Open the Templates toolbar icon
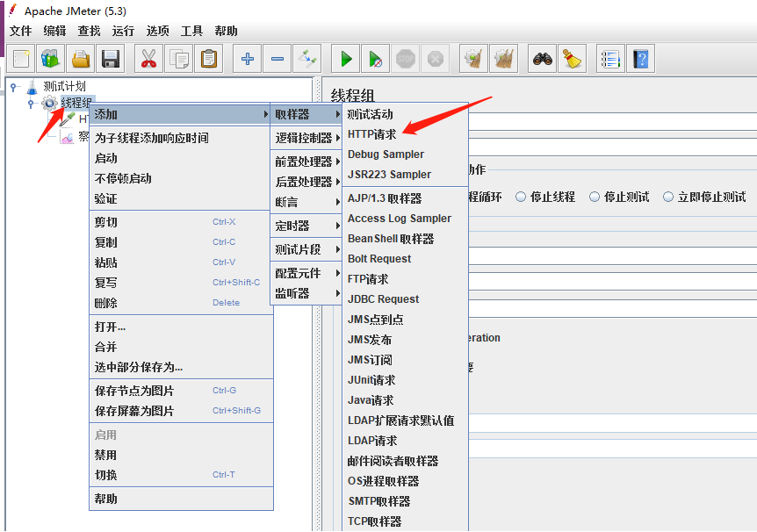 (51, 59)
